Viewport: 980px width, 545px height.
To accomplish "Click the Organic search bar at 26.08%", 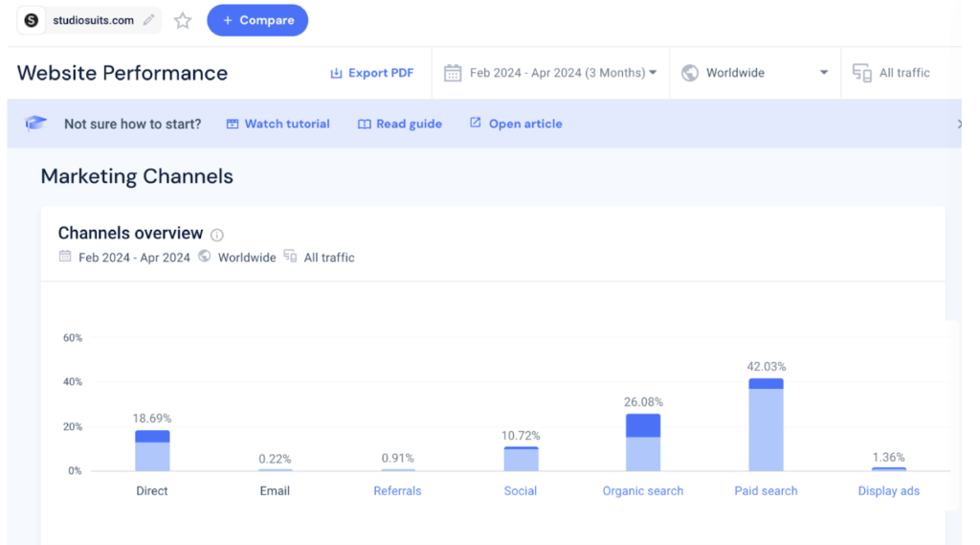I will click(643, 443).
